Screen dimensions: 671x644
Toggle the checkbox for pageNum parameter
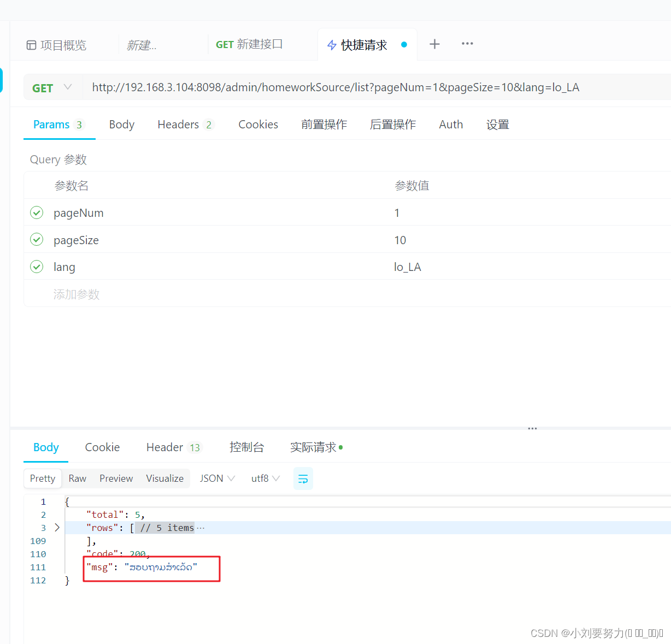(37, 212)
